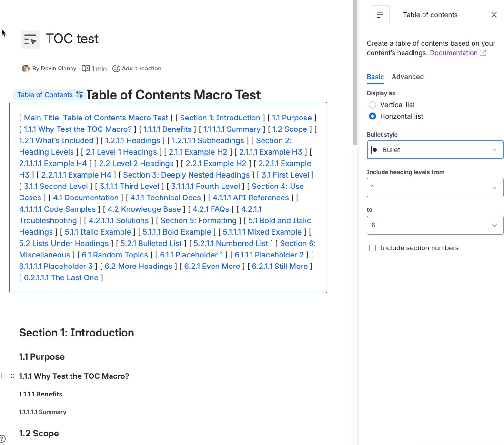Click the drag handle beside heading 1.1.1
This screenshot has width=504, height=445.
(12, 376)
